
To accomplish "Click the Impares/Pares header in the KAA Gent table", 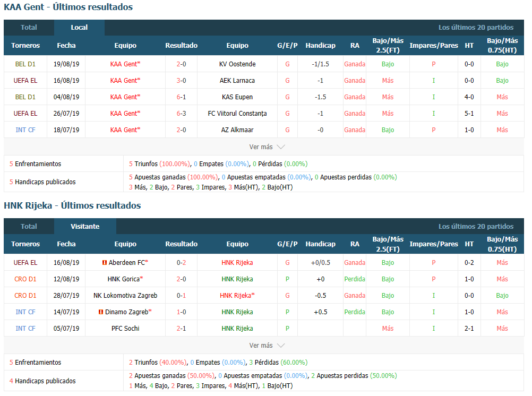I will pyautogui.click(x=434, y=46).
